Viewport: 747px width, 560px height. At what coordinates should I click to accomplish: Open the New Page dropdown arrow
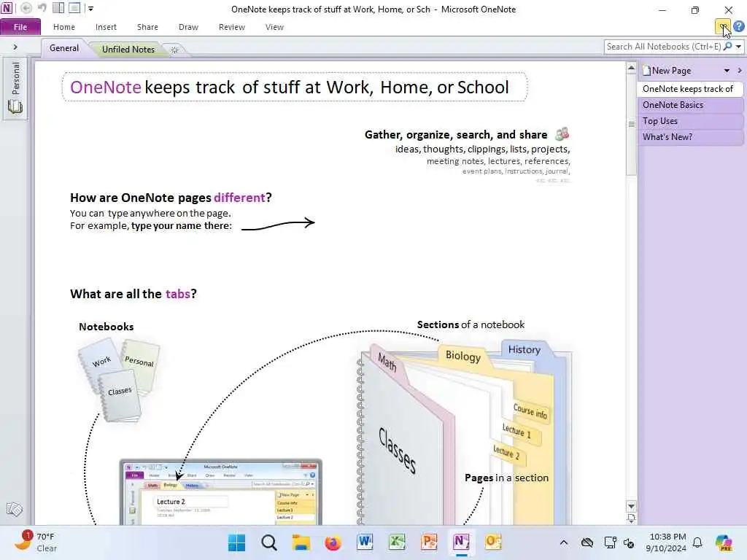(727, 71)
